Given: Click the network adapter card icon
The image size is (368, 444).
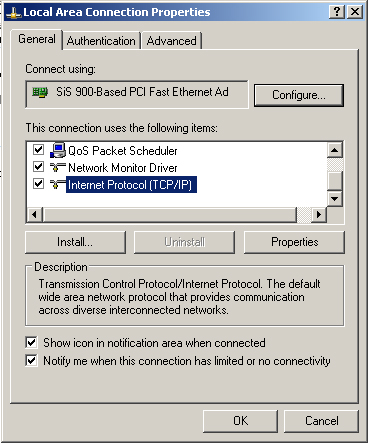Looking at the screenshot, I should [x=40, y=92].
